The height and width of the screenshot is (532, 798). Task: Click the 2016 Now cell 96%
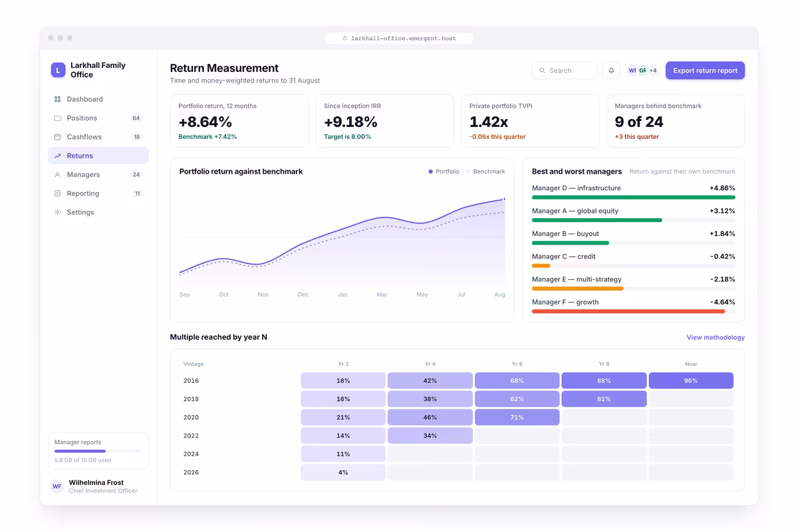coord(691,381)
